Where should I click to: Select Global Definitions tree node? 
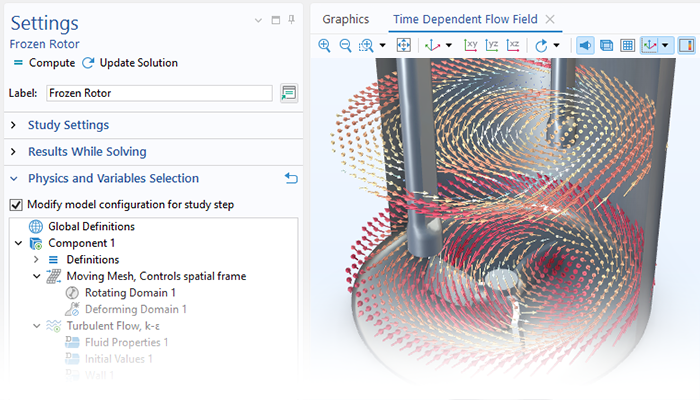coord(91,226)
